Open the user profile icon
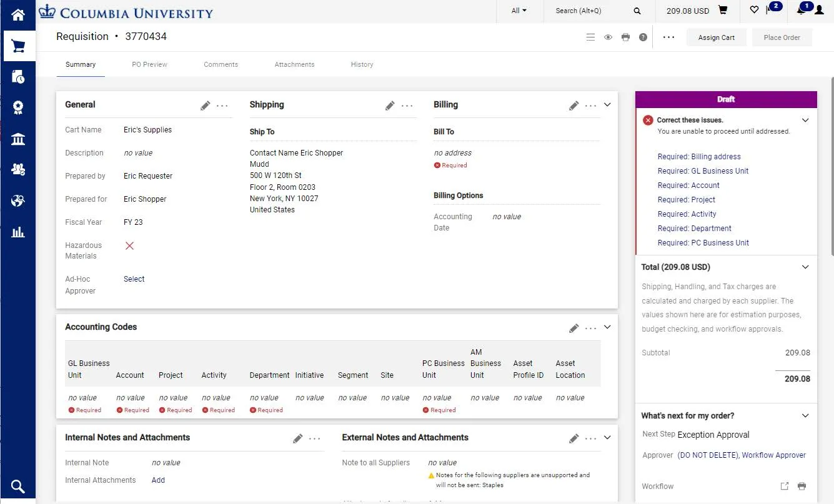The width and height of the screenshot is (834, 504). pyautogui.click(x=819, y=10)
